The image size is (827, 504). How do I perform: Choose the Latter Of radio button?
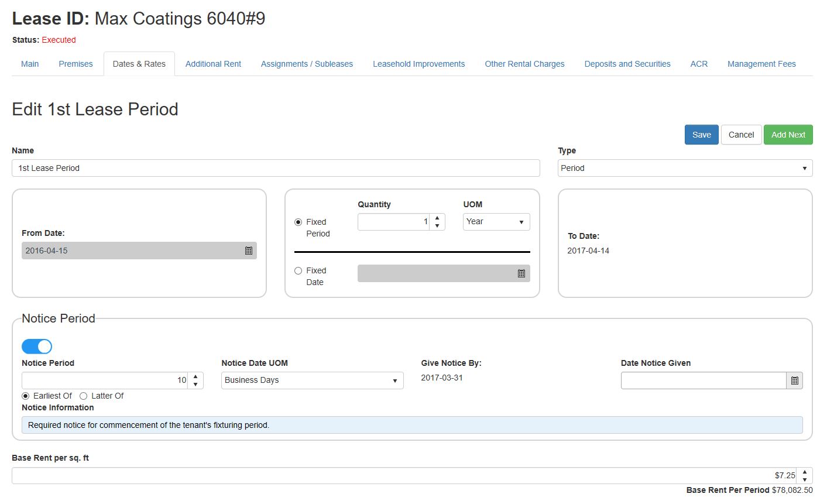click(83, 396)
